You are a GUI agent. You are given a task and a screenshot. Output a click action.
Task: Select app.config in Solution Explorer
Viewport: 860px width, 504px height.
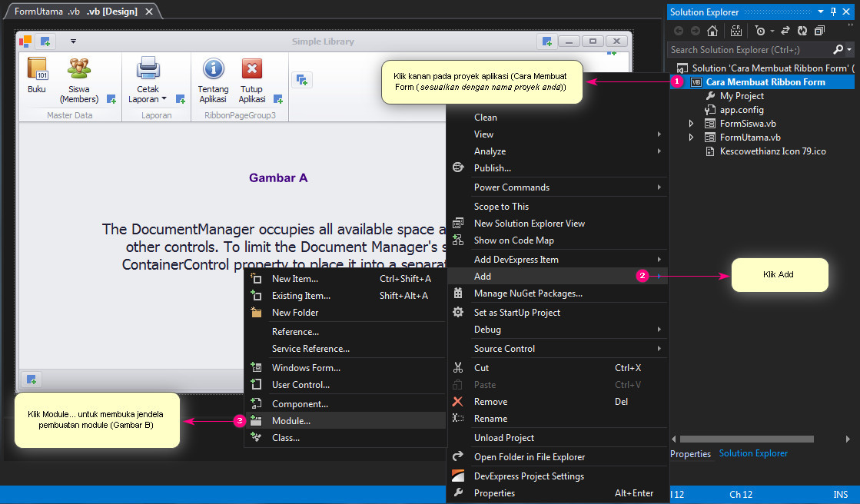[x=742, y=110]
